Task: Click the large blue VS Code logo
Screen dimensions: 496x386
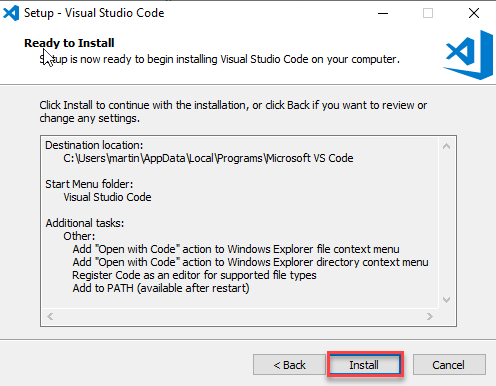Action: (x=469, y=55)
